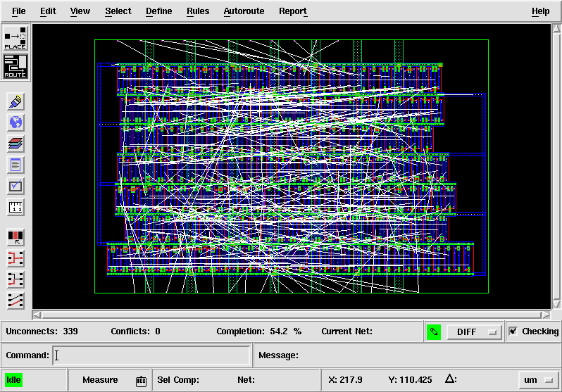The height and width of the screenshot is (392, 562).
Task: Open the Report menu
Action: point(293,11)
